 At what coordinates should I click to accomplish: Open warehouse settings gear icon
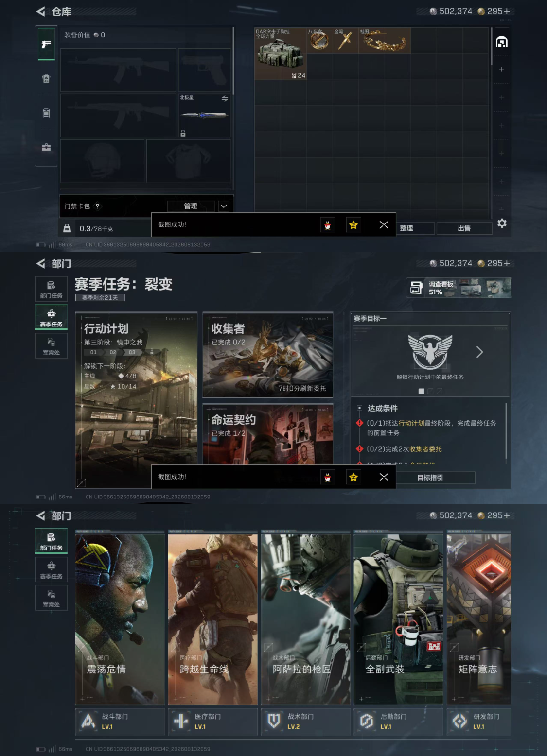[502, 223]
